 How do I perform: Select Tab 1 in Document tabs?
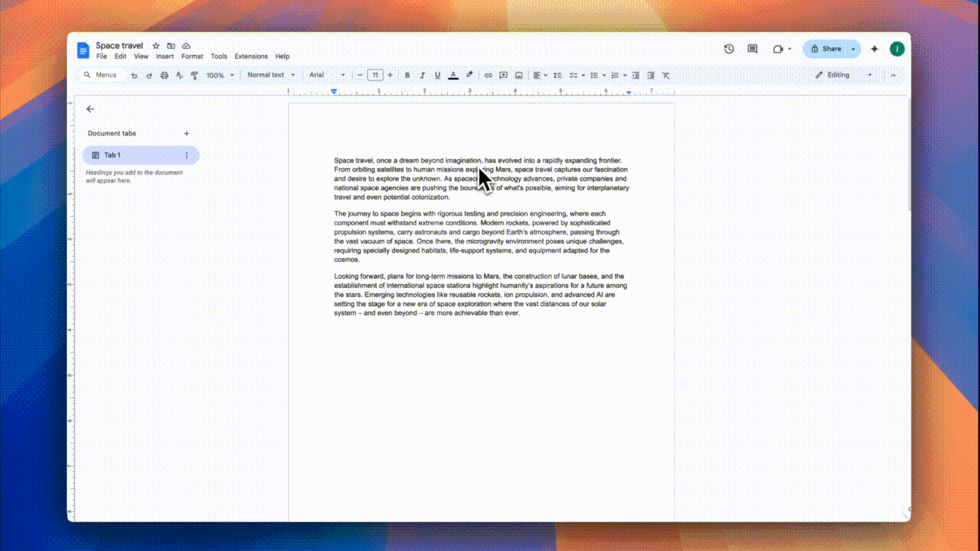click(x=113, y=155)
